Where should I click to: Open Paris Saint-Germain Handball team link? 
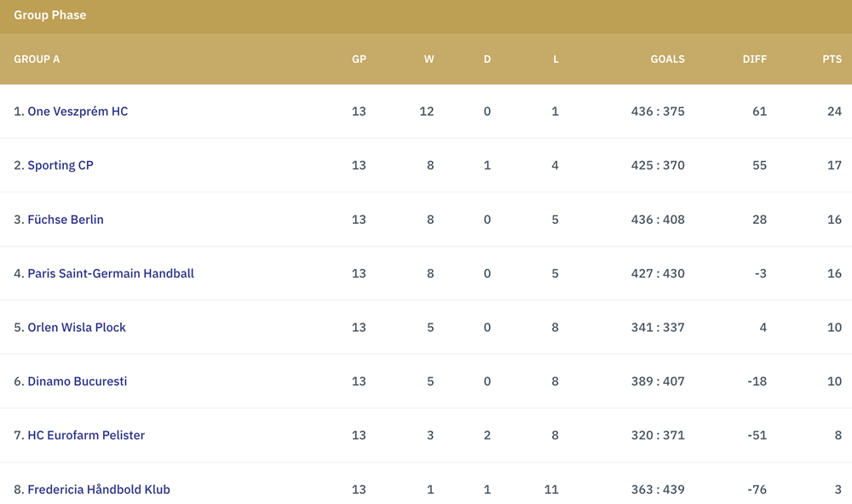111,273
